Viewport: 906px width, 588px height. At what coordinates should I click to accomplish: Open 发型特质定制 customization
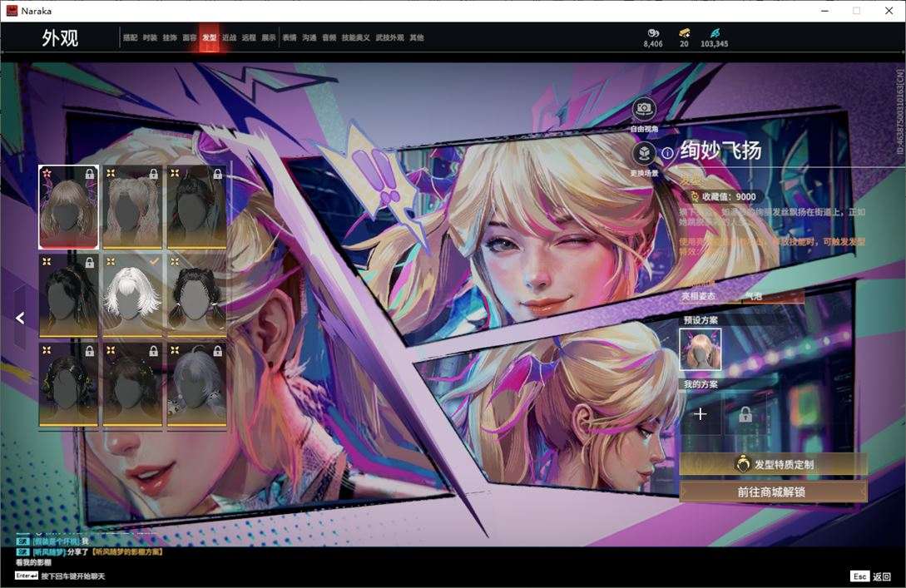773,464
